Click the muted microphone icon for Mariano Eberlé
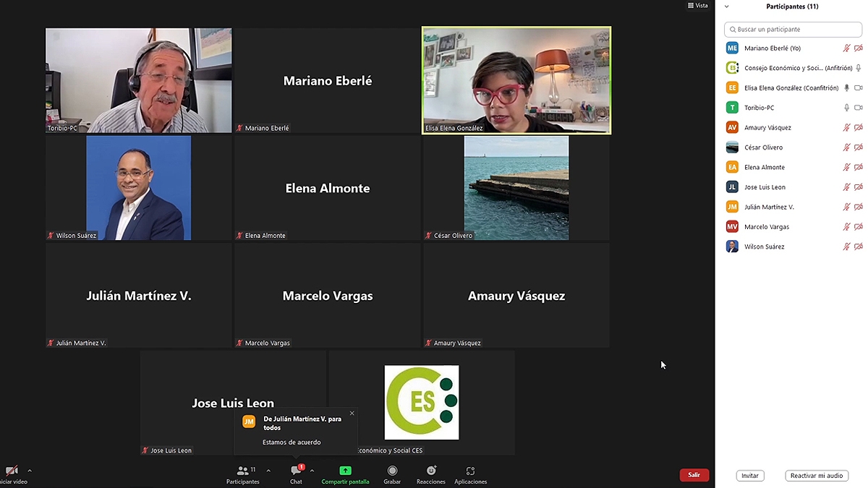Screen dimensions: 868x488 pyautogui.click(x=846, y=48)
